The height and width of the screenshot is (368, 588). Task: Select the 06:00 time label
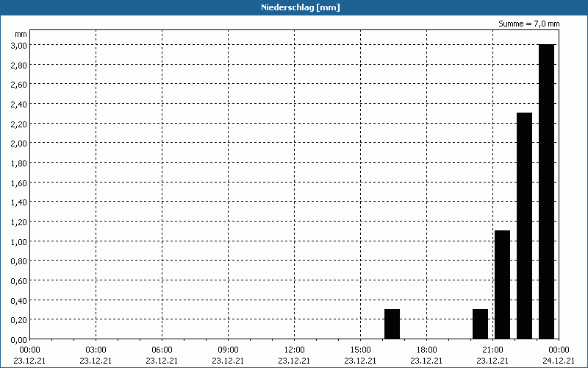162,350
